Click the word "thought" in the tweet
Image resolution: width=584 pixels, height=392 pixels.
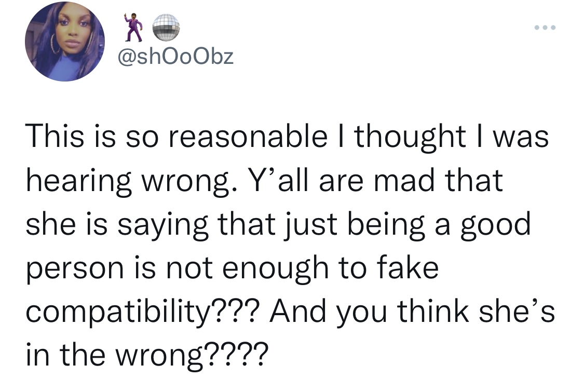pos(410,137)
